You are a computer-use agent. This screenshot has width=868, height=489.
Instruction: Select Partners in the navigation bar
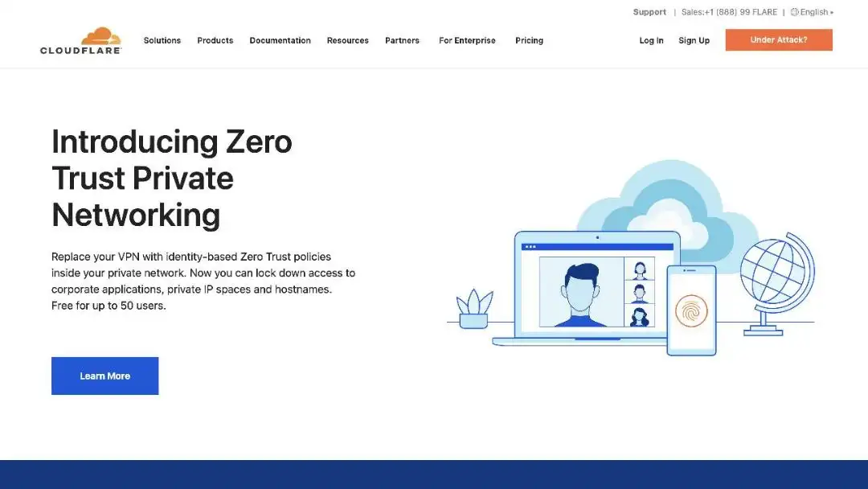tap(402, 40)
